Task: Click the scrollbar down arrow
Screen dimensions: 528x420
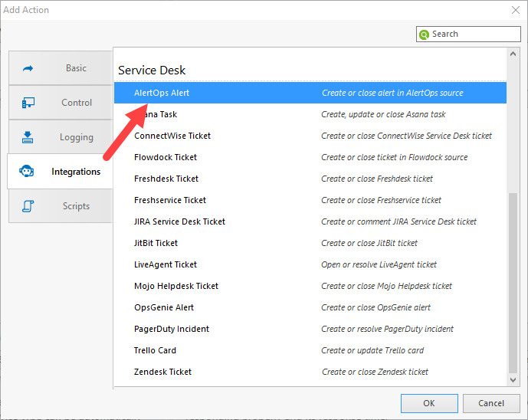Action: coord(513,380)
